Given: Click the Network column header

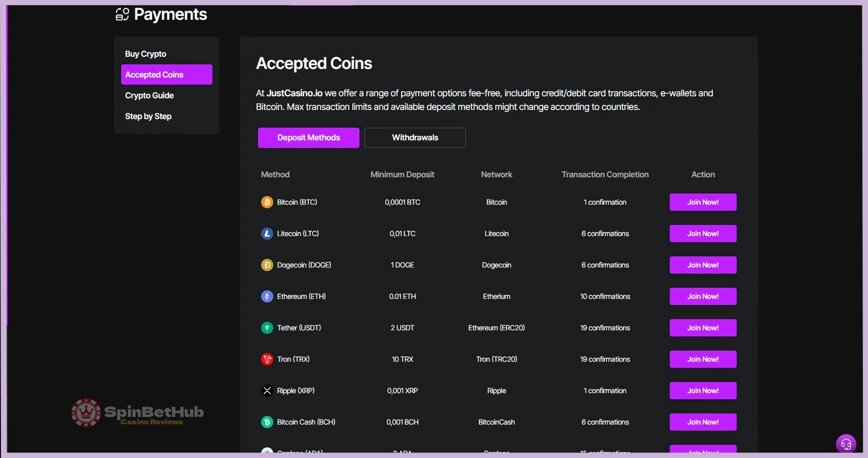Looking at the screenshot, I should coord(497,174).
